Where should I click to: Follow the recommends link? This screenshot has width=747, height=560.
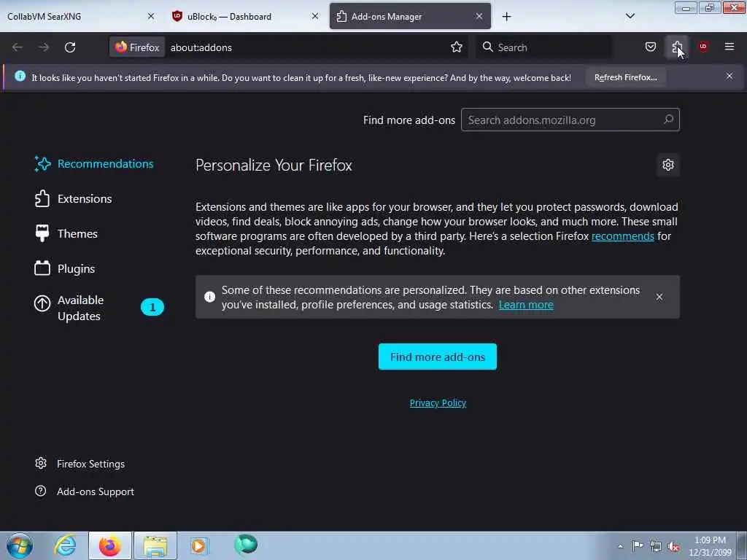[623, 236]
